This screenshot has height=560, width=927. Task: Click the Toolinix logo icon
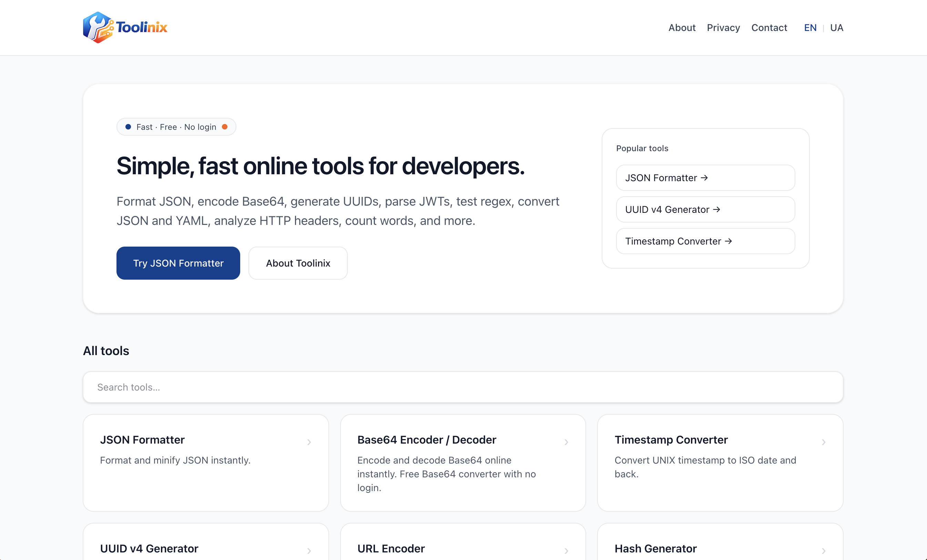(97, 27)
